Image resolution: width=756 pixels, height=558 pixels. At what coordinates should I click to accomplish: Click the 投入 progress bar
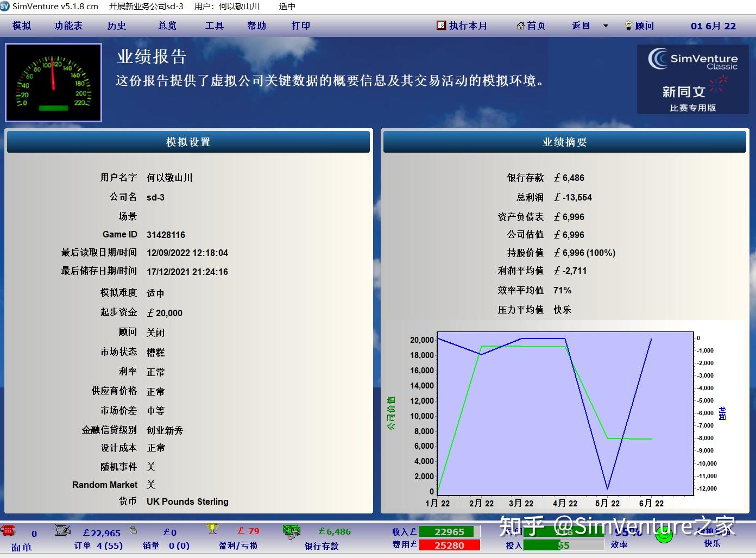point(563,545)
